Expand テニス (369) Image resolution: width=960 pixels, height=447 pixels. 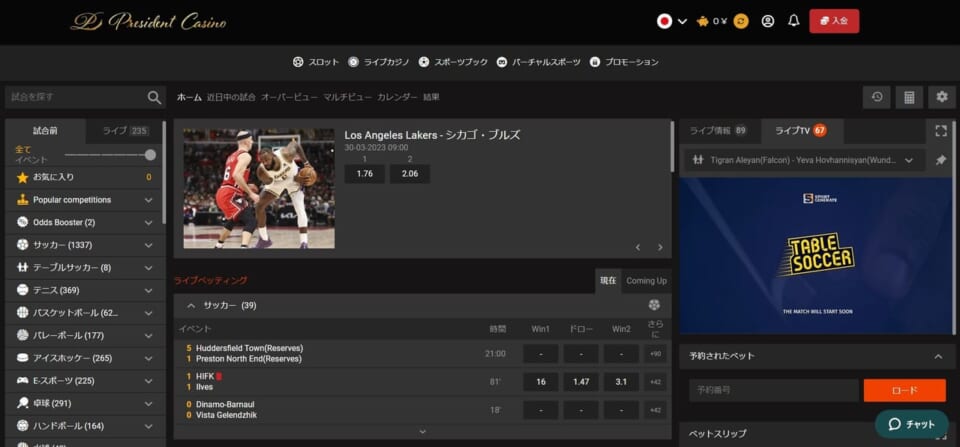pos(84,290)
